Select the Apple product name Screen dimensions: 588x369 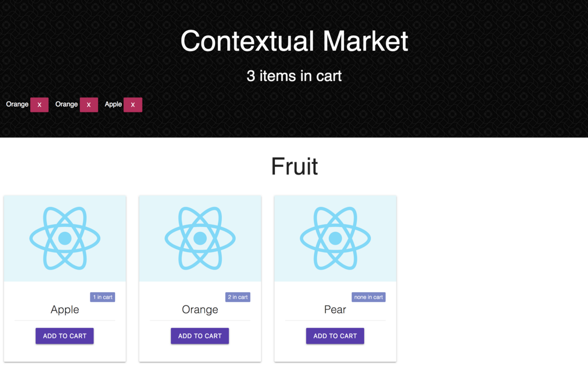pos(65,309)
